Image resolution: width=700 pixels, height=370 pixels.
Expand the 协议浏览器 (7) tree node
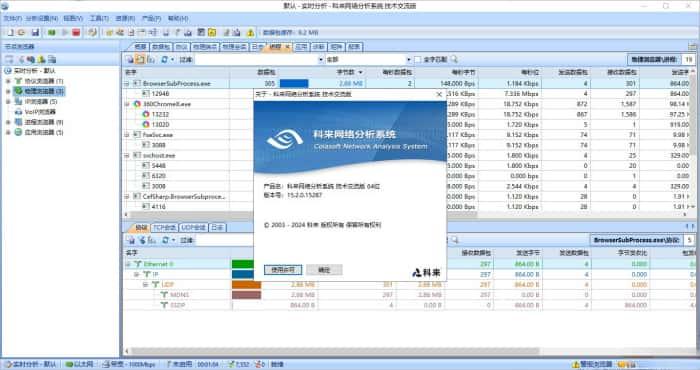[8, 81]
